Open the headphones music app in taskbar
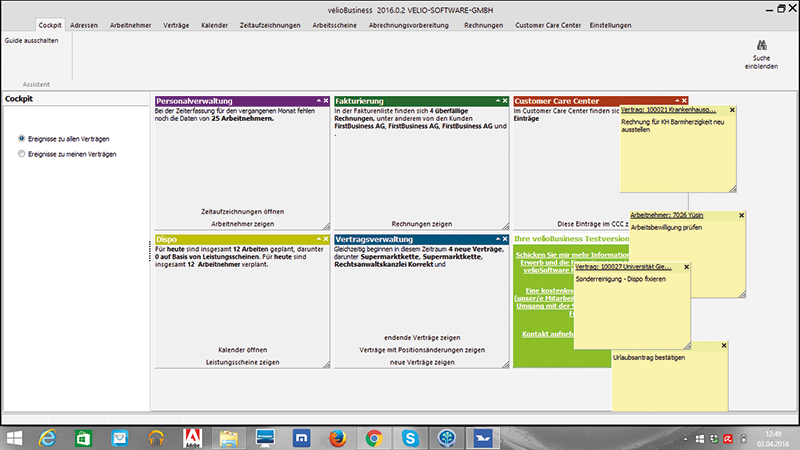 coord(156,438)
